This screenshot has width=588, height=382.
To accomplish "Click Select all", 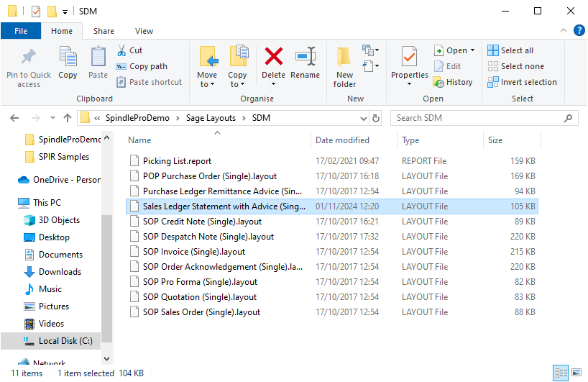I will click(x=510, y=50).
